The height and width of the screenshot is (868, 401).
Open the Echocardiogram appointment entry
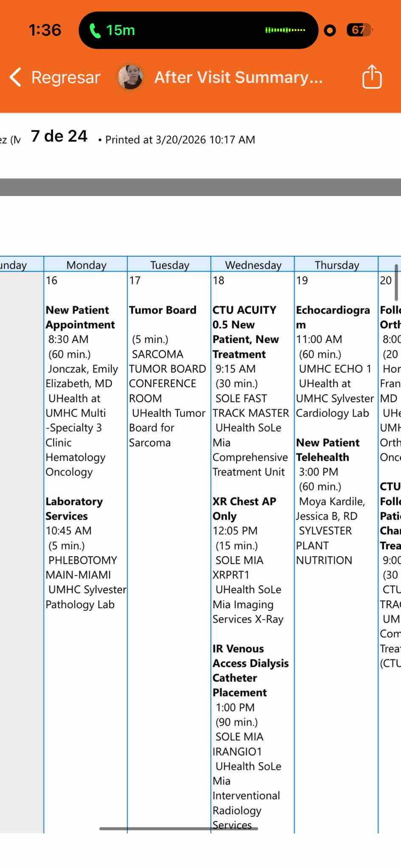click(333, 317)
